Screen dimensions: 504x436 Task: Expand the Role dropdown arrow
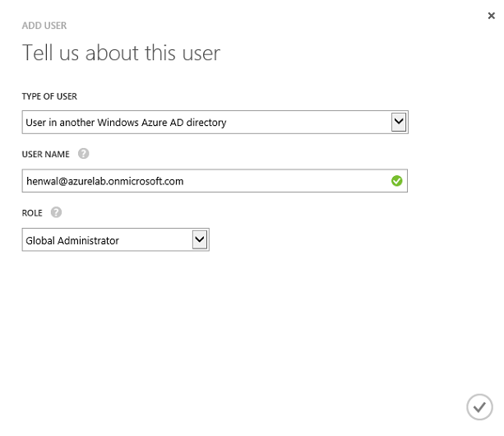[x=200, y=240]
